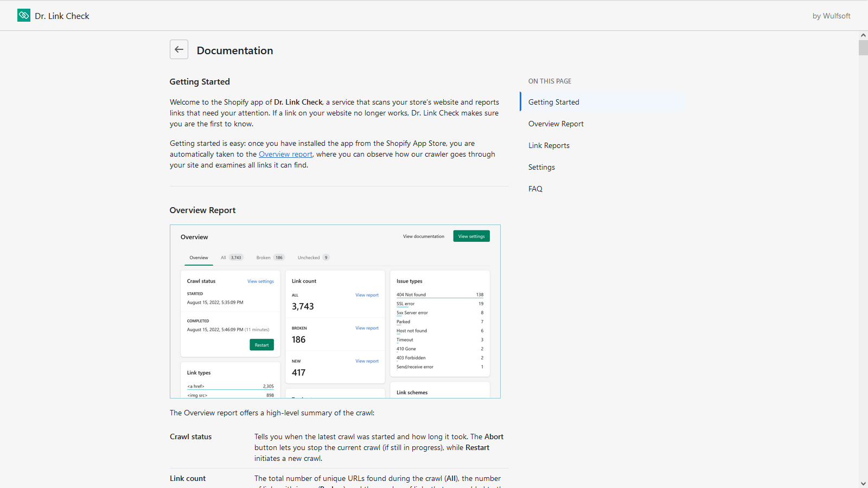
Task: Click the 'Link count' term label
Action: [188, 478]
